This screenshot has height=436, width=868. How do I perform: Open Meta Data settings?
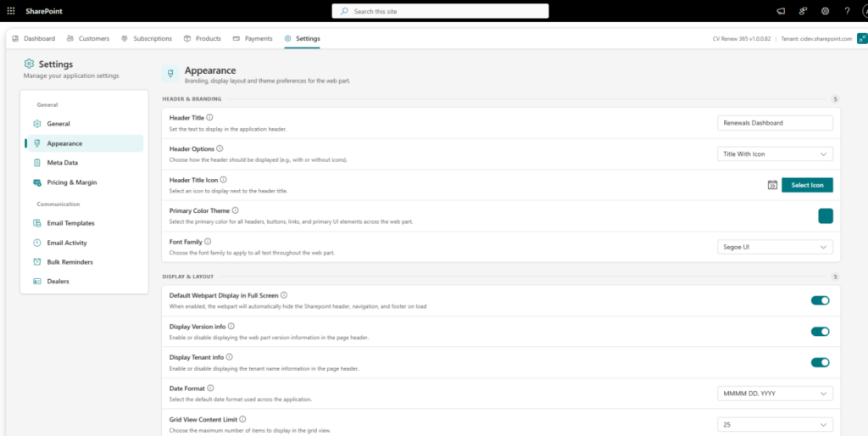coord(86,163)
